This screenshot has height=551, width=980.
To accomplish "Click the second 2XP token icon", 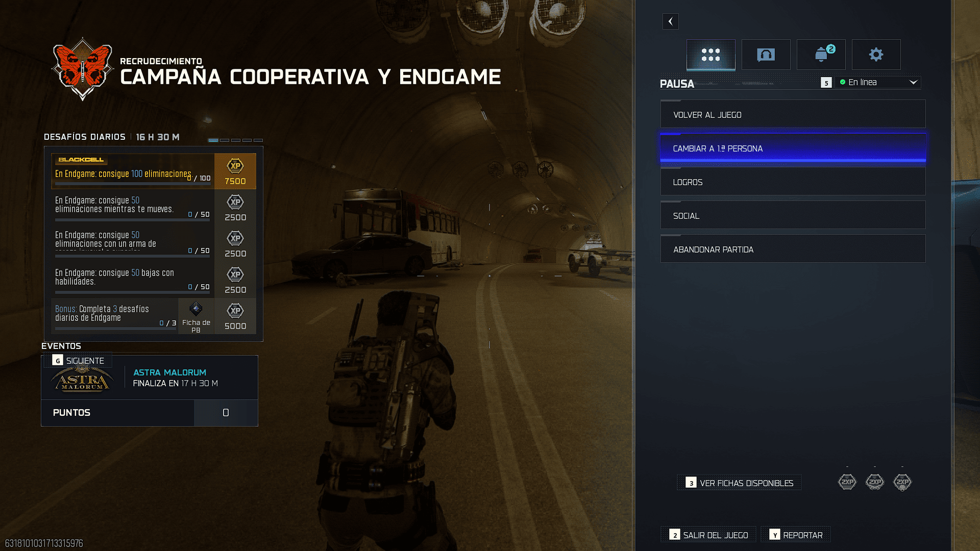I will click(x=875, y=482).
